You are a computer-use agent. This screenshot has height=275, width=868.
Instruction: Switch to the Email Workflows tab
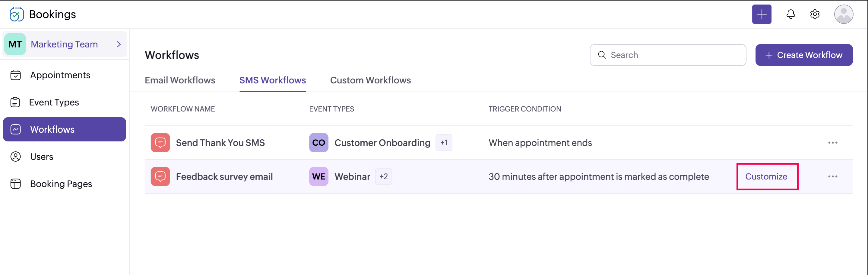point(180,80)
